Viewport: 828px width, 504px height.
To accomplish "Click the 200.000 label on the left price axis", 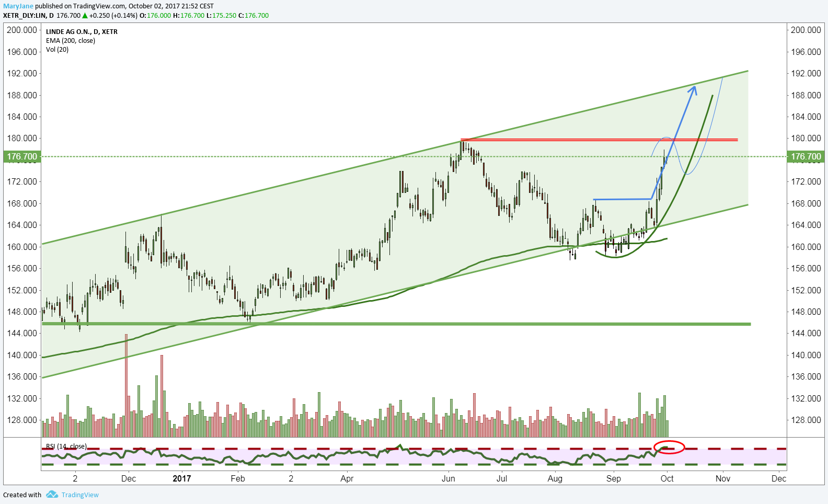I will [22, 30].
